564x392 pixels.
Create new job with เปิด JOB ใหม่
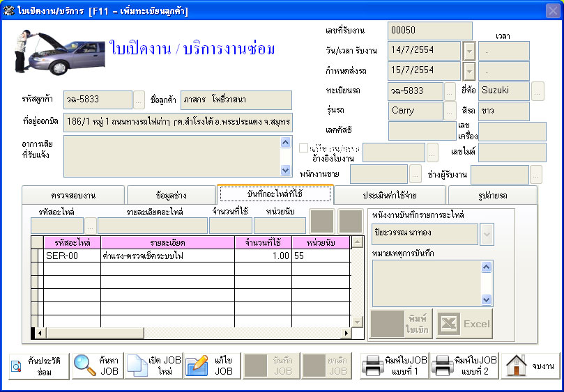tap(152, 366)
